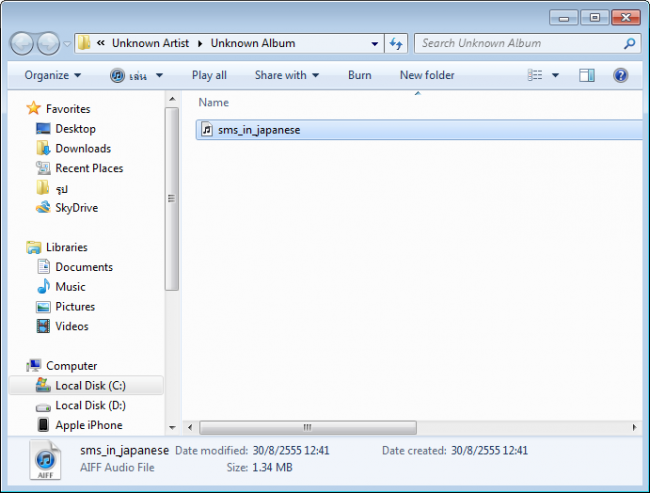Click the Recent Places icon

(43, 168)
